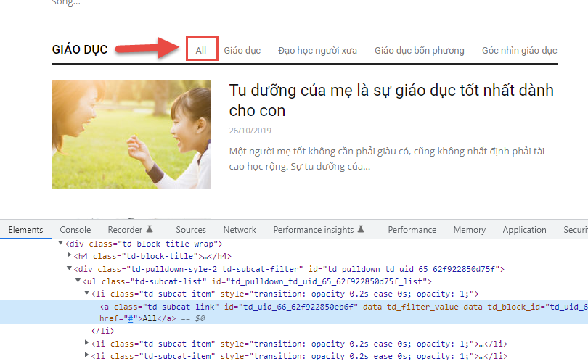Open the Memory tab

(x=469, y=230)
